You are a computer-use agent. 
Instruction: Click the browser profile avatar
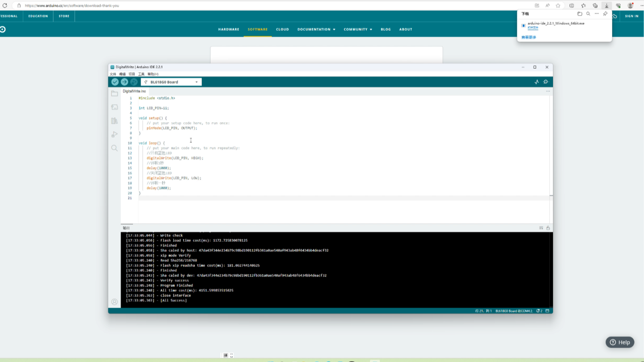[630, 5]
